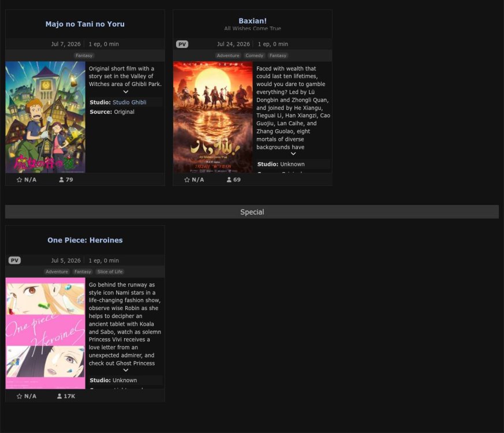Image resolution: width=504 pixels, height=433 pixels.
Task: Click the Baxian! synopsis text
Action: pyautogui.click(x=293, y=108)
